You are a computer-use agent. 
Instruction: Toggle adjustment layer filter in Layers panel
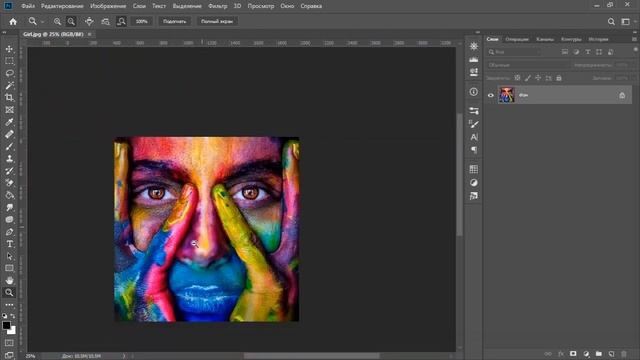[x=576, y=52]
